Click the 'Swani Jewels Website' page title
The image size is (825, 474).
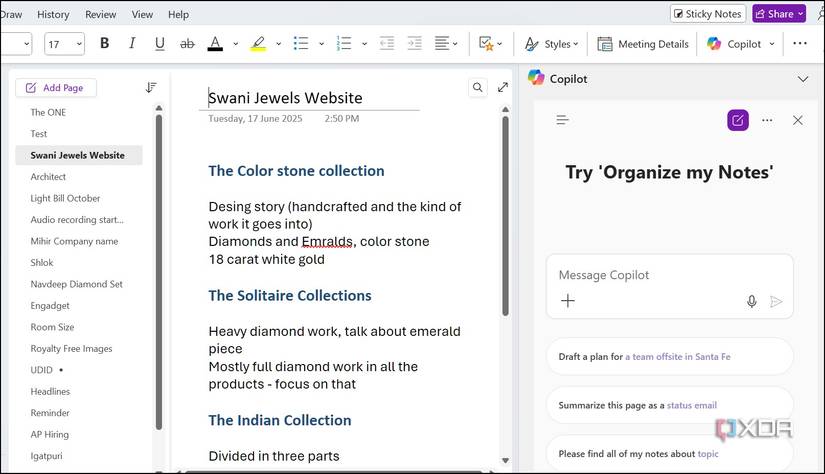(x=285, y=98)
